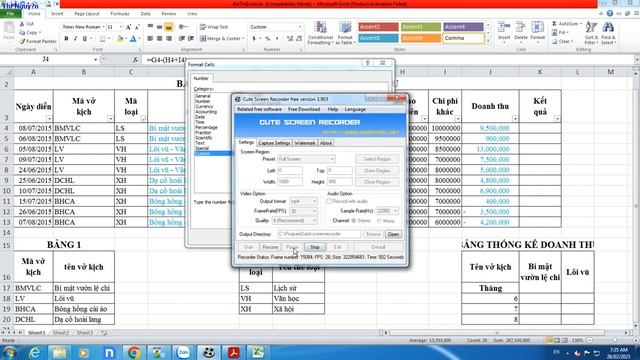This screenshot has height=360, width=640.
Task: Select the Middle Align icon
Action: 160,27
